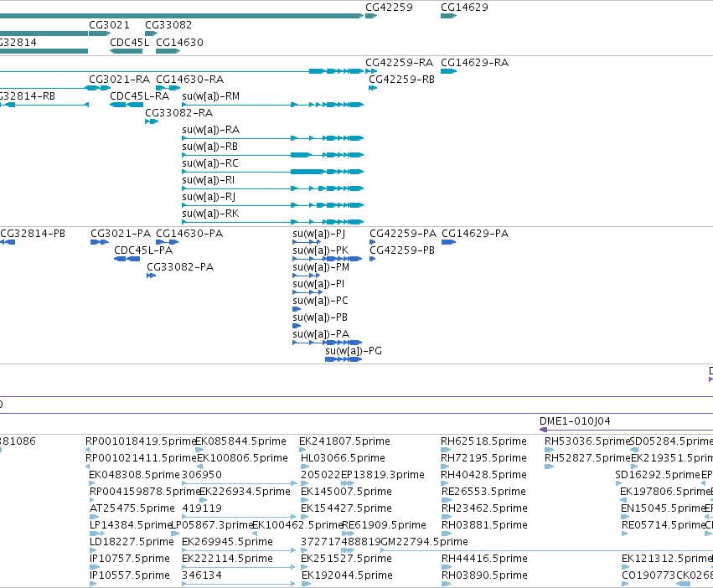Click the 346134 cDNA label
The width and height of the screenshot is (713, 588).
[x=202, y=575]
